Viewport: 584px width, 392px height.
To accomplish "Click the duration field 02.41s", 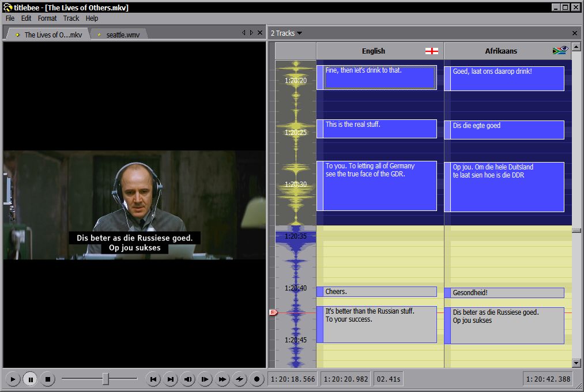I will coord(389,379).
